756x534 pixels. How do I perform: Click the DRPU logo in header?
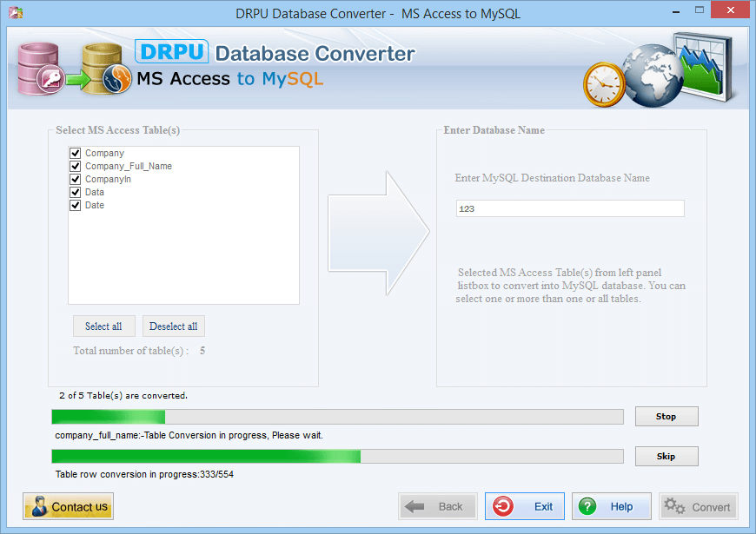pos(172,51)
